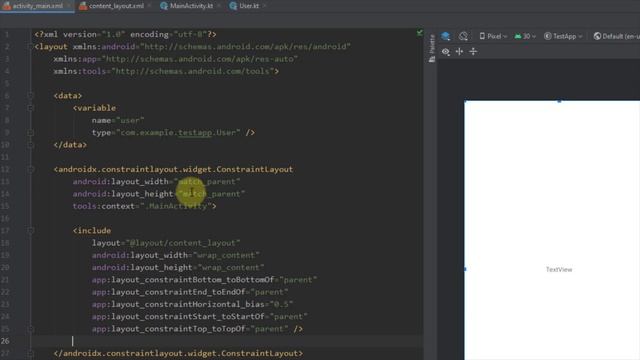Click the "@layout/content_layout" value
This screenshot has height=360, width=640.
(x=183, y=243)
